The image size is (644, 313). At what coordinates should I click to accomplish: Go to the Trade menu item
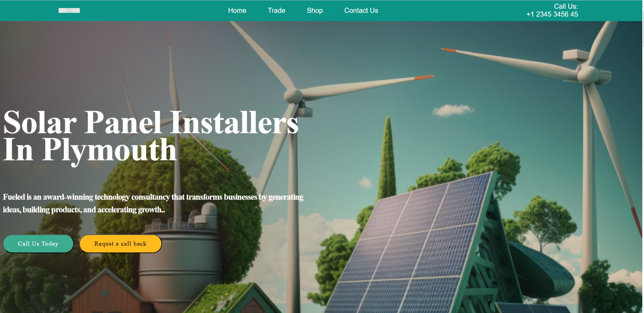pyautogui.click(x=276, y=11)
